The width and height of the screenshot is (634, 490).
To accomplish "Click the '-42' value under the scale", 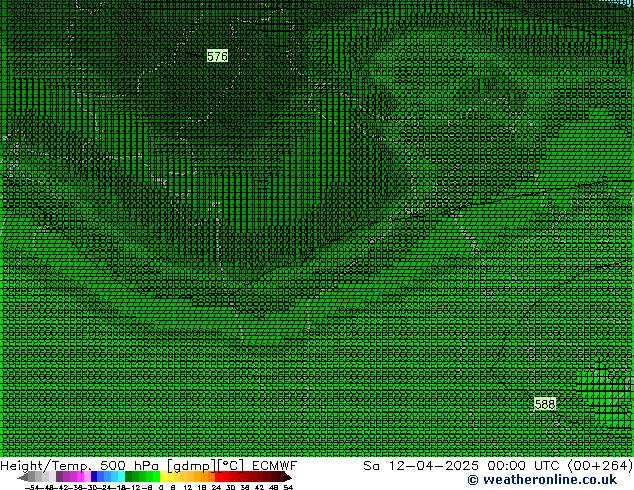I will pyautogui.click(x=62, y=487).
